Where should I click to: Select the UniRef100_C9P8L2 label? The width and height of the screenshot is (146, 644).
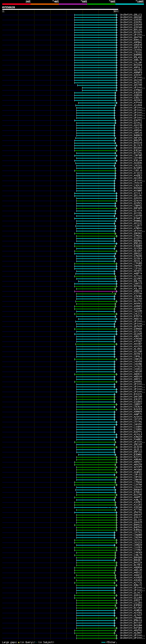pos(131,357)
